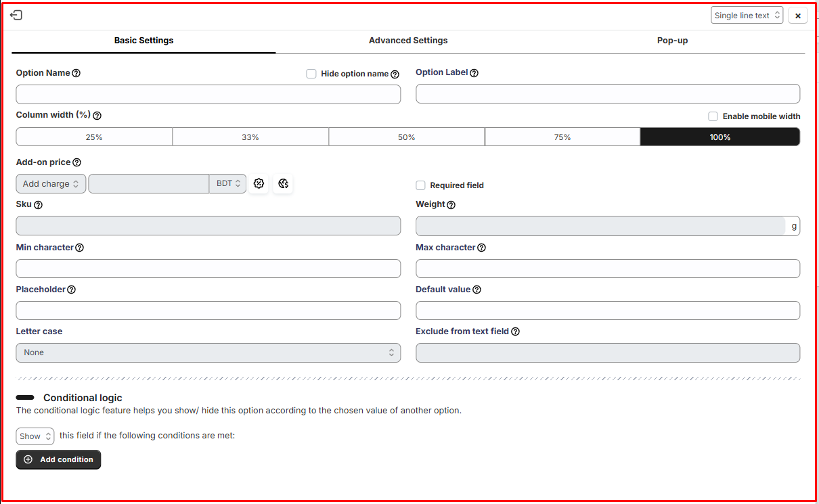Show help for Sku
The width and height of the screenshot is (819, 504).
[38, 205]
